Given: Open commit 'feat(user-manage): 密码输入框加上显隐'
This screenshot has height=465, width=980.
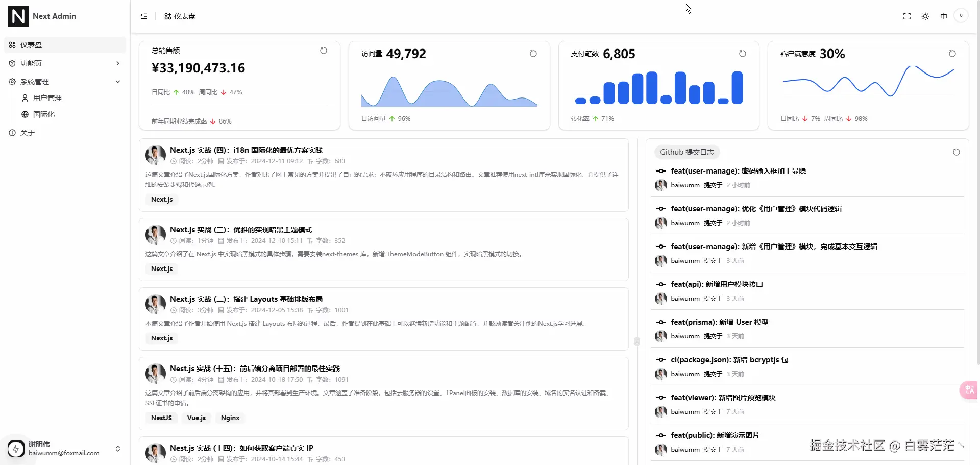Looking at the screenshot, I should pos(738,171).
